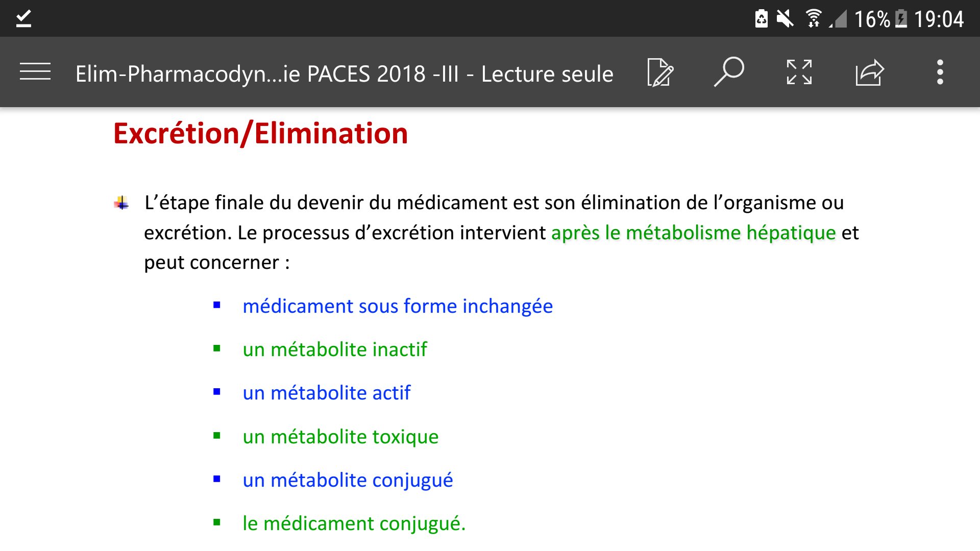Open the search magnifier tool
The width and height of the screenshot is (980, 551).
point(729,72)
